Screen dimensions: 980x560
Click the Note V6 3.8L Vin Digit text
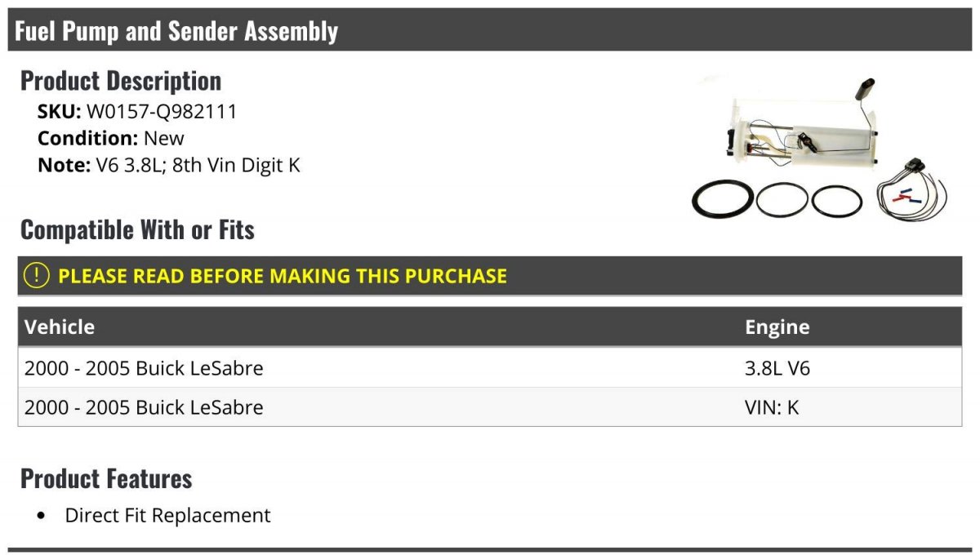(169, 165)
